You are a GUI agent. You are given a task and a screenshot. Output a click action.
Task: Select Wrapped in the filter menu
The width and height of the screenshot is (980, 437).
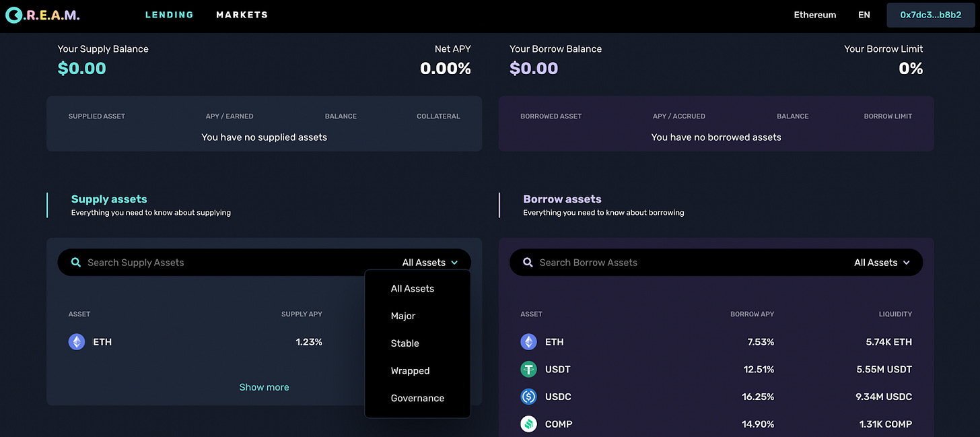pos(411,371)
